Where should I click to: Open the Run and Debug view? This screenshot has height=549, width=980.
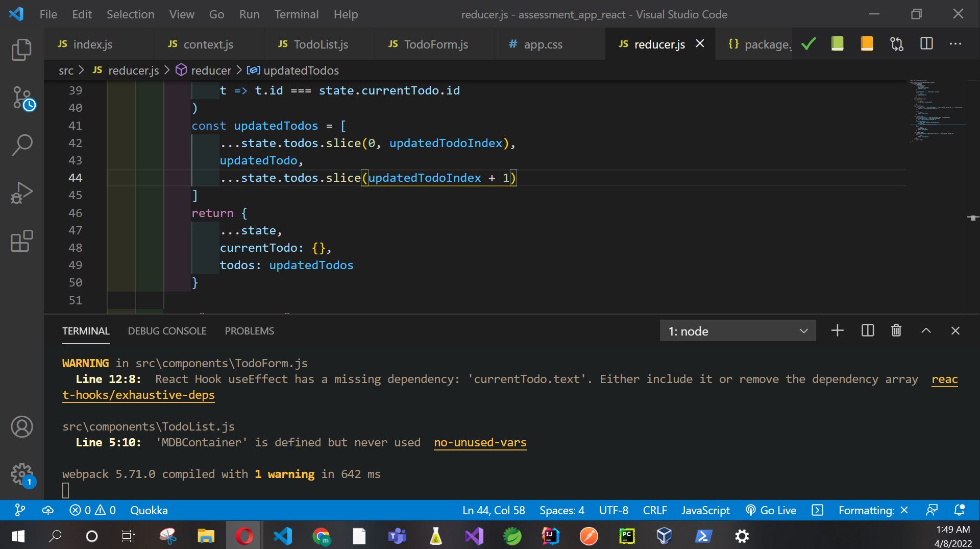[22, 193]
